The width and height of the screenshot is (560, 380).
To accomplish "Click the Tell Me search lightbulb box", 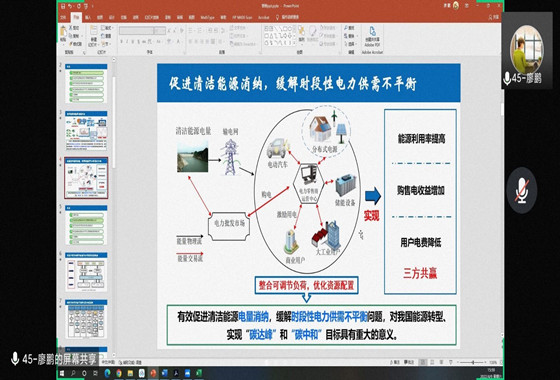I will pyautogui.click(x=288, y=17).
